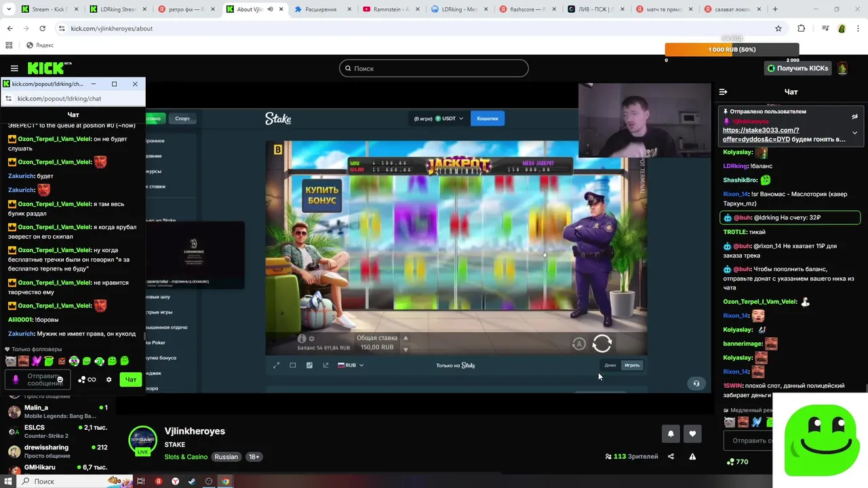Enable autoplay with the A circle button
This screenshot has height=488, width=868.
(x=578, y=344)
